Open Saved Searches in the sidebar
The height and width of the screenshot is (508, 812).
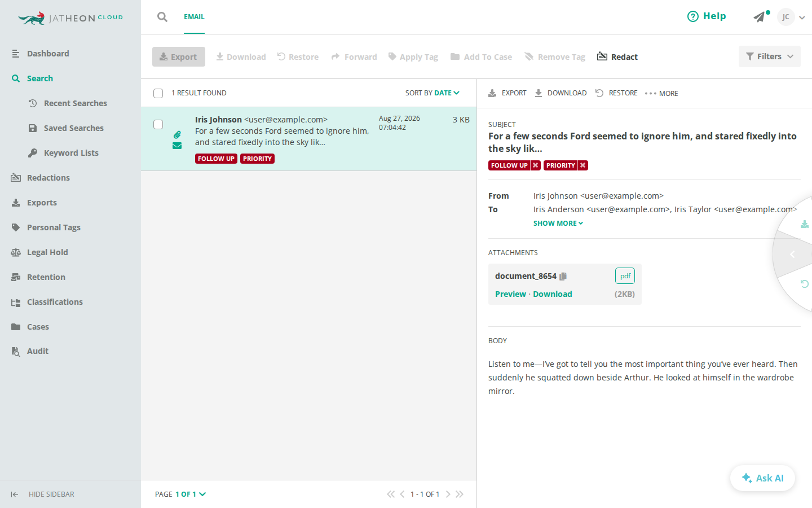(x=74, y=128)
